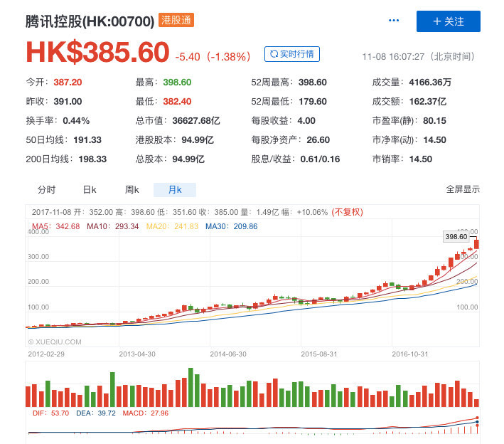Click the 幅: +10.06% value in chart header

(x=305, y=212)
